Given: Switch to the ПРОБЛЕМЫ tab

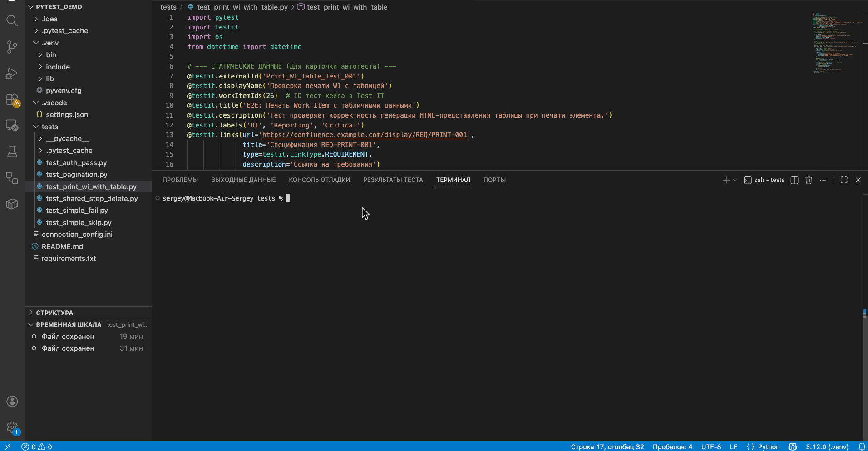Looking at the screenshot, I should pos(180,180).
